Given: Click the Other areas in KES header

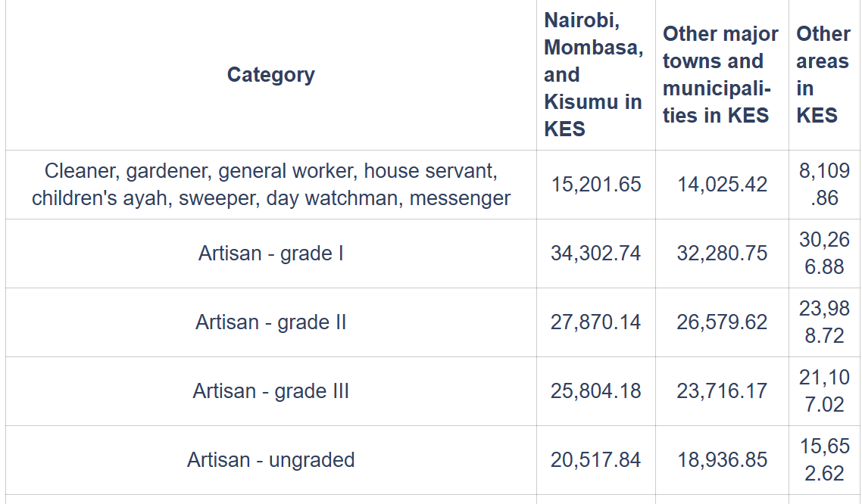Looking at the screenshot, I should (x=823, y=75).
